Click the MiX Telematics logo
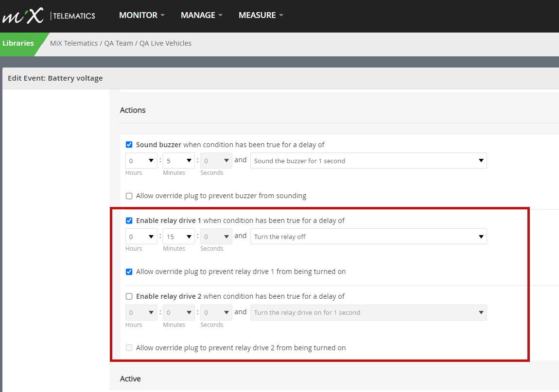559x392 pixels. pyautogui.click(x=49, y=16)
